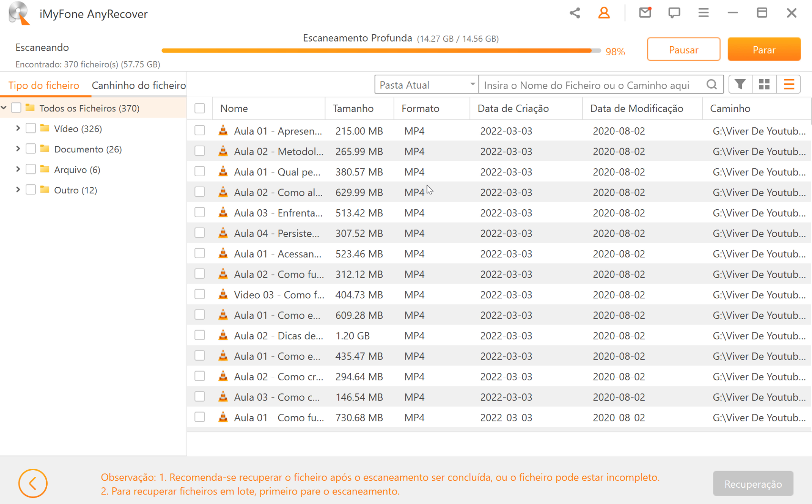
Task: Open the hamburger menu icon
Action: click(703, 13)
